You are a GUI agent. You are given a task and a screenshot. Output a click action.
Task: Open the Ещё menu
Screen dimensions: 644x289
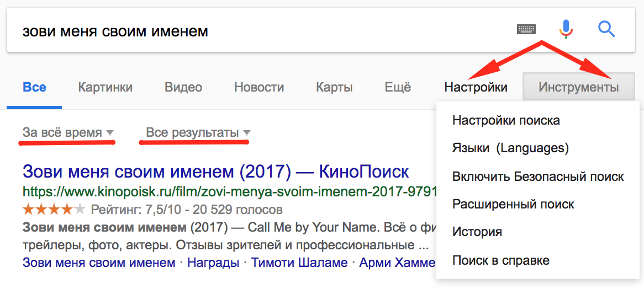398,87
